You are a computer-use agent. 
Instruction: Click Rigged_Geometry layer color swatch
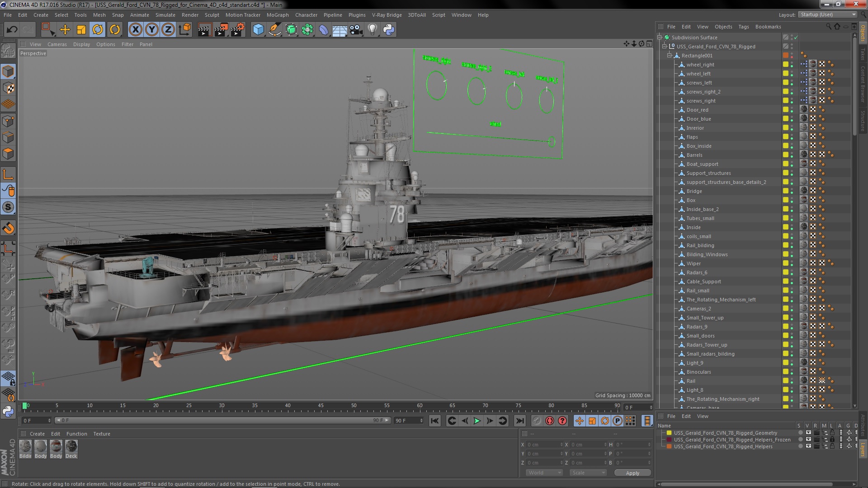point(669,433)
